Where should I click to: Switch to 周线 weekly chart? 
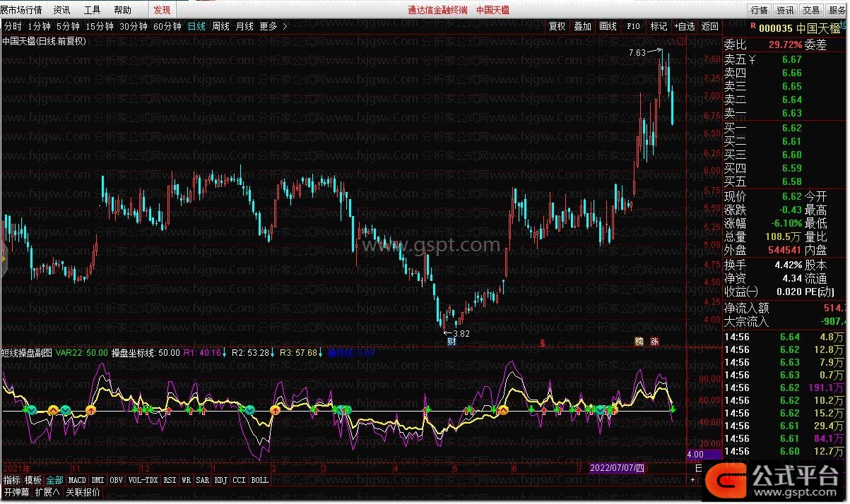point(220,26)
